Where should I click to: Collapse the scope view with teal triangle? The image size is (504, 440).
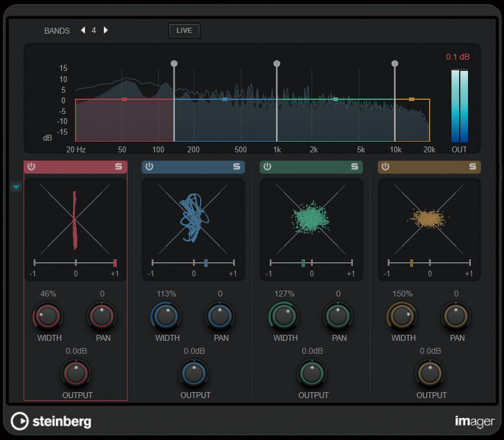pos(16,187)
